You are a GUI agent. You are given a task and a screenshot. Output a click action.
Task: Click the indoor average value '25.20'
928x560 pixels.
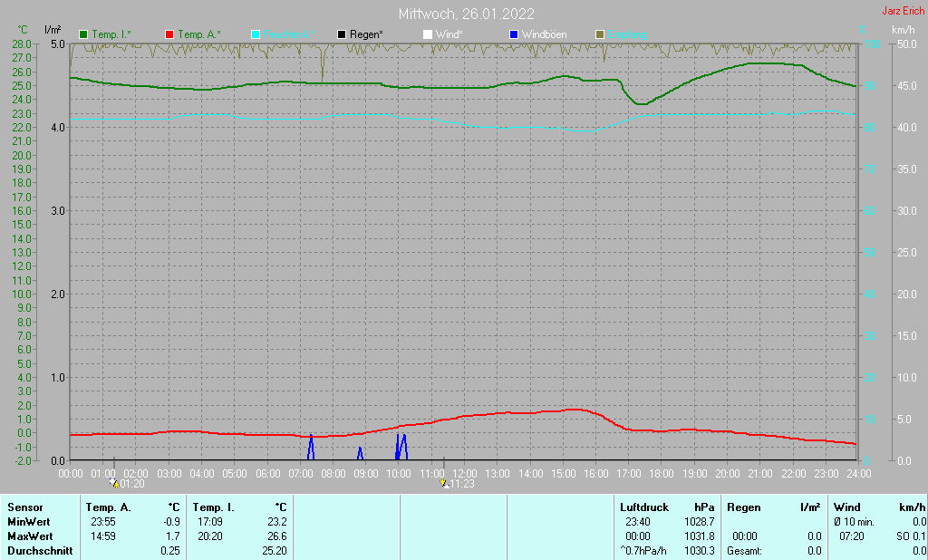(x=275, y=551)
